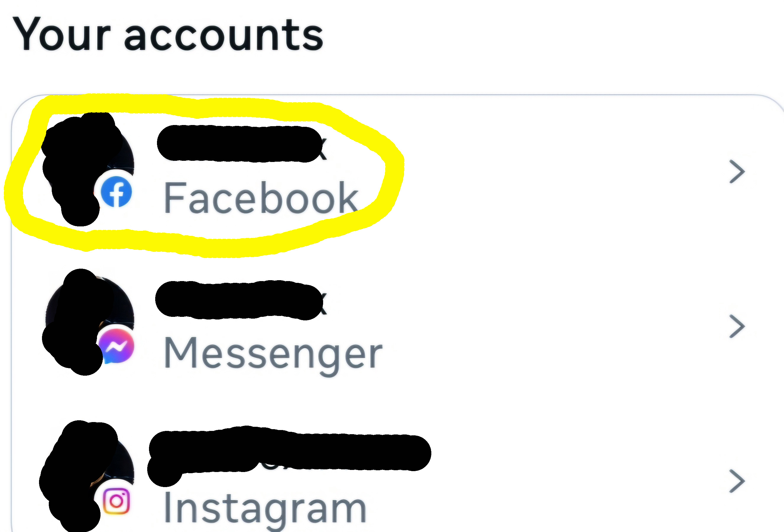Image resolution: width=784 pixels, height=532 pixels.
Task: Click the Messenger account profile picture
Action: (88, 323)
